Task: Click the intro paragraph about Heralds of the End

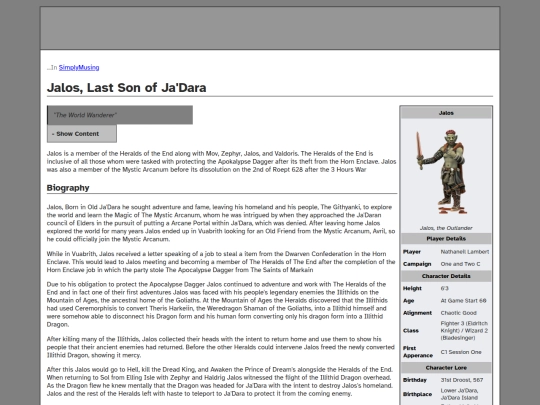Action: [x=221, y=162]
